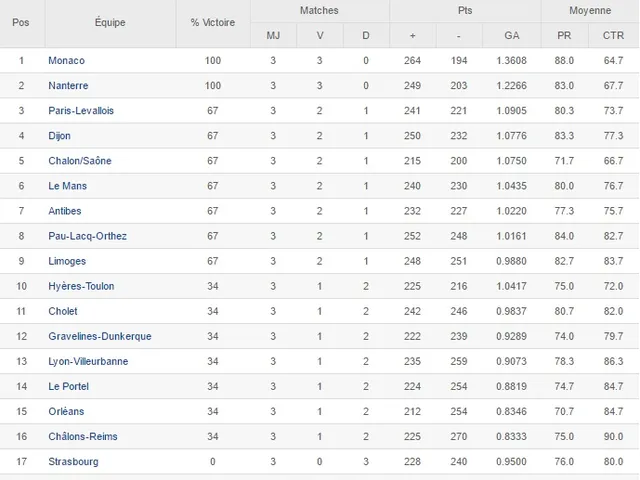Click the Le Mans team link
The image size is (640, 480).
(x=66, y=186)
